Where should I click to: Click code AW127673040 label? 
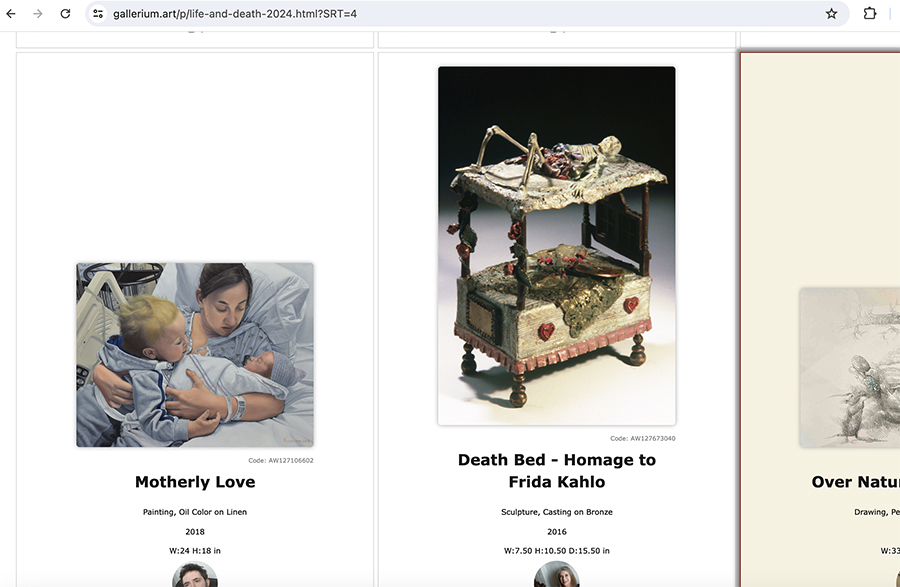point(642,438)
